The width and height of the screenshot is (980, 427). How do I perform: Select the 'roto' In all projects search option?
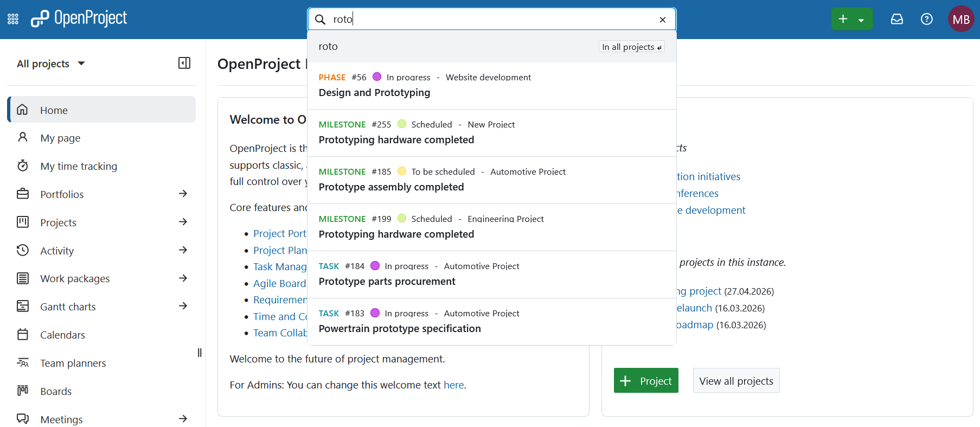point(492,47)
